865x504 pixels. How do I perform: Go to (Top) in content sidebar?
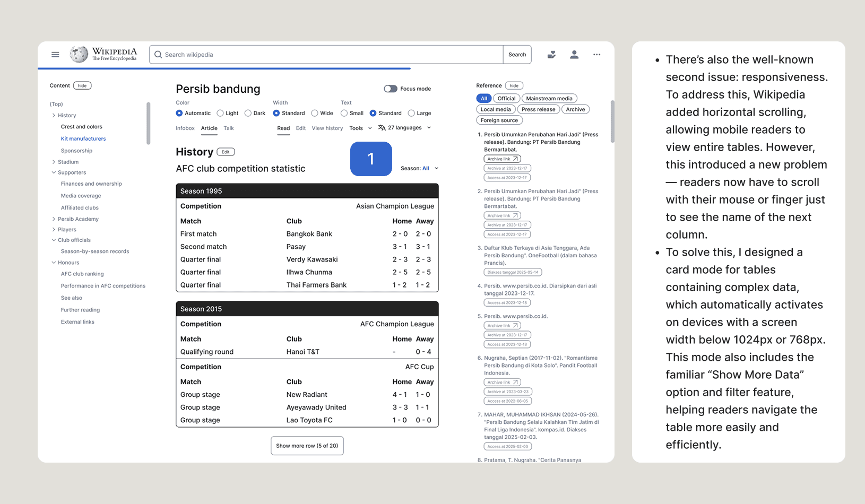(56, 104)
